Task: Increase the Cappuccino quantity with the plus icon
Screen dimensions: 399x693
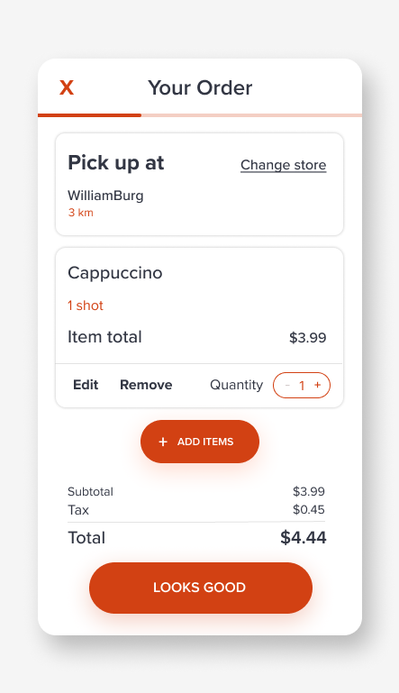Action: 317,385
